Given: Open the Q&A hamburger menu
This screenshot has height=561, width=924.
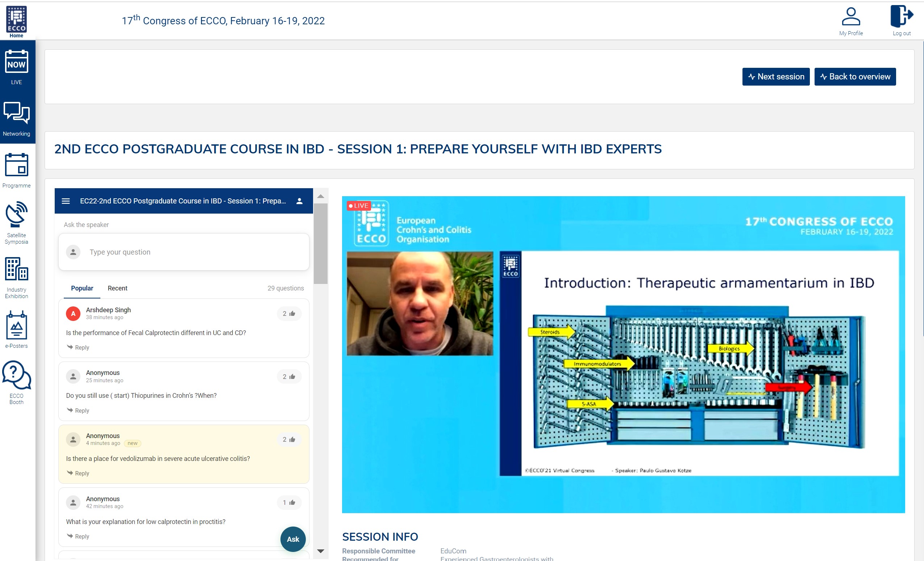Looking at the screenshot, I should click(66, 201).
